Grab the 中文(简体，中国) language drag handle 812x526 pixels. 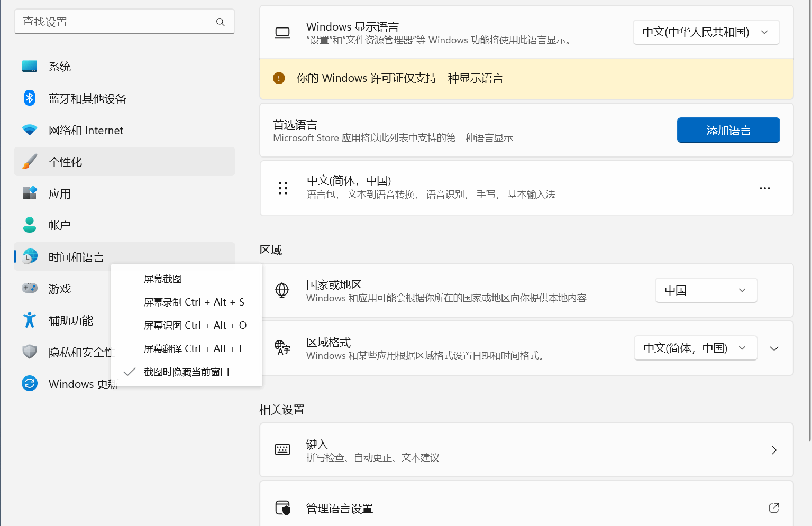coord(282,188)
